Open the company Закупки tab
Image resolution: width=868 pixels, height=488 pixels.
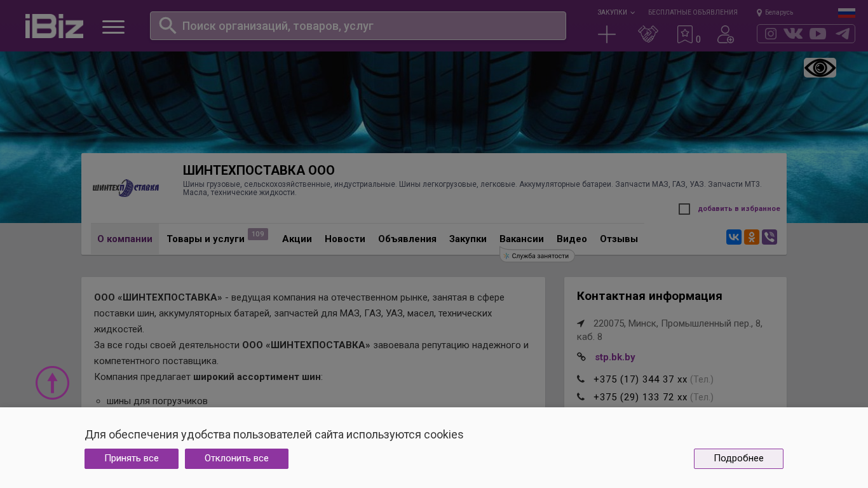point(468,239)
